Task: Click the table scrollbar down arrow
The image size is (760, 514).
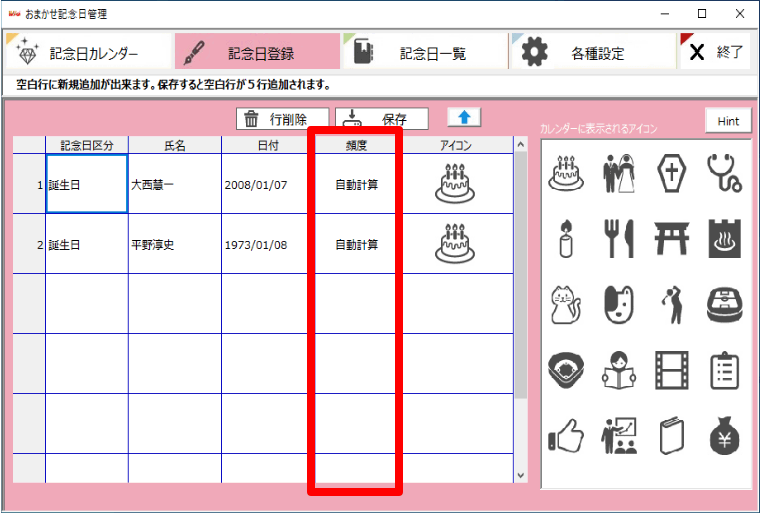Action: pos(521,475)
